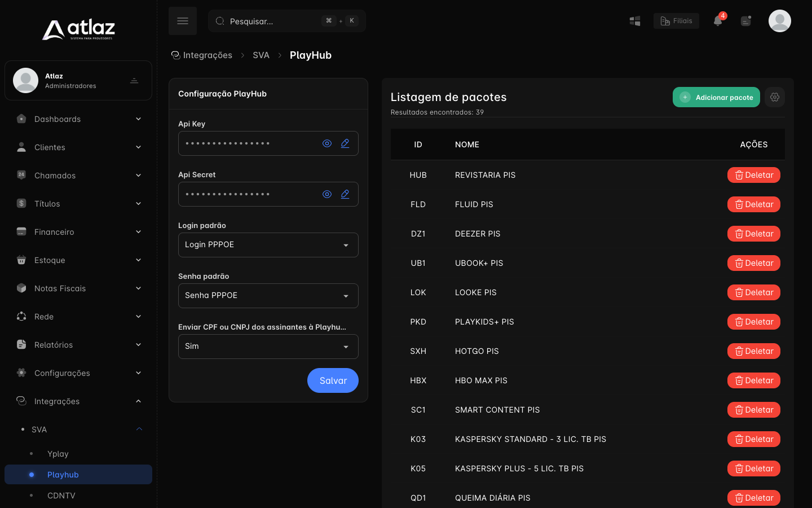Expand the Relatórios menu chevron
The width and height of the screenshot is (812, 508).
(x=139, y=345)
